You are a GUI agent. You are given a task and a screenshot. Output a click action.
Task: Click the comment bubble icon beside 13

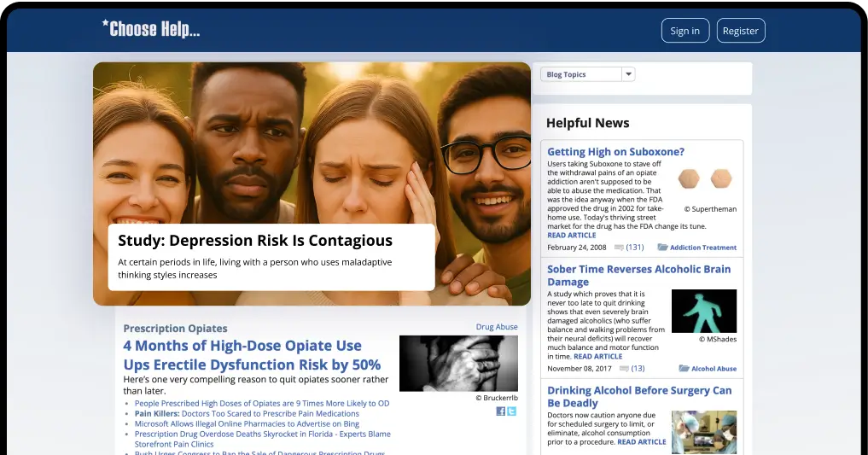point(624,369)
